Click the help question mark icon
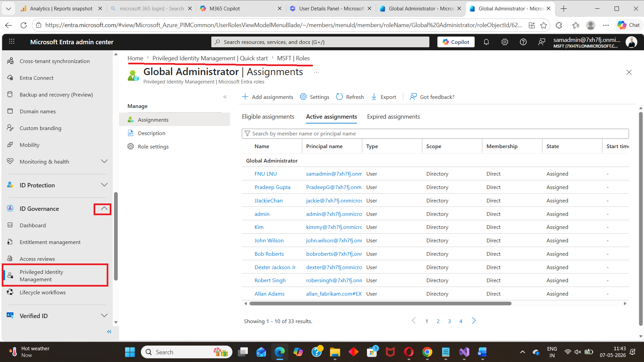Image resolution: width=644 pixels, height=362 pixels. point(523,42)
